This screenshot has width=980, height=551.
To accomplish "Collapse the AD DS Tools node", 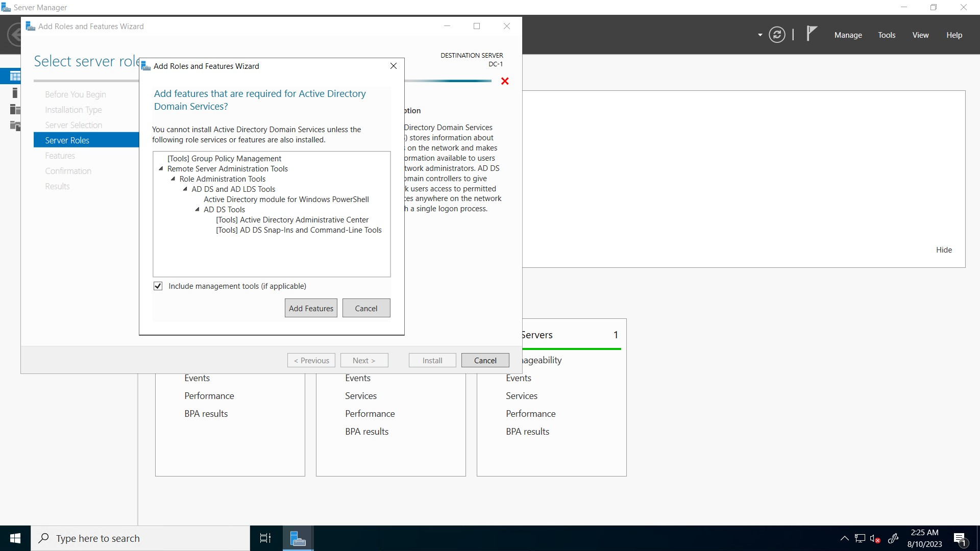I will [197, 210].
